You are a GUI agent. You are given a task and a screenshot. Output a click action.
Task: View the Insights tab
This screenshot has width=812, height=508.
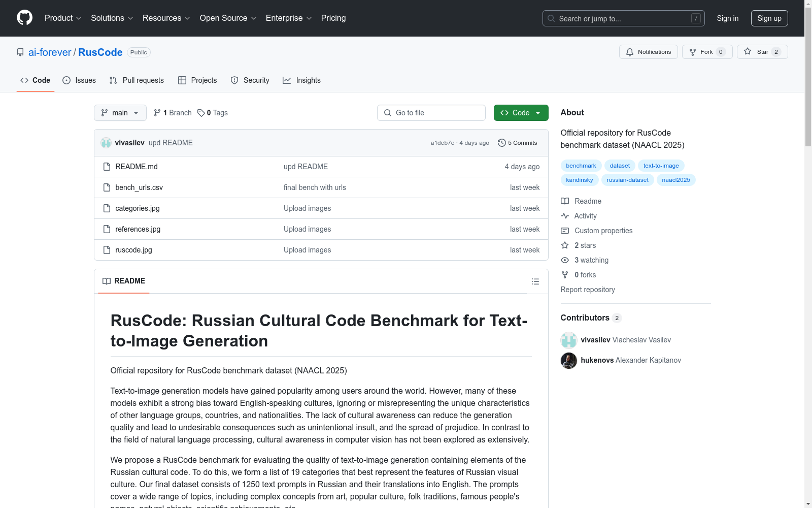coord(302,80)
